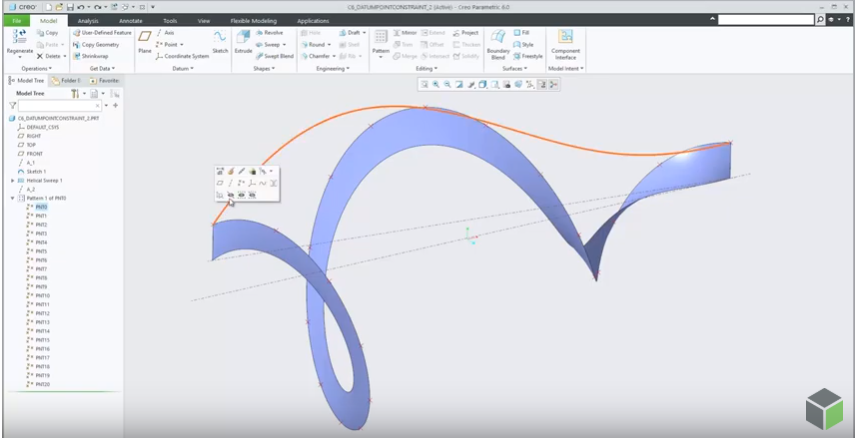Click the Plane datum icon
Viewport: 856px width, 438px height.
(x=145, y=38)
